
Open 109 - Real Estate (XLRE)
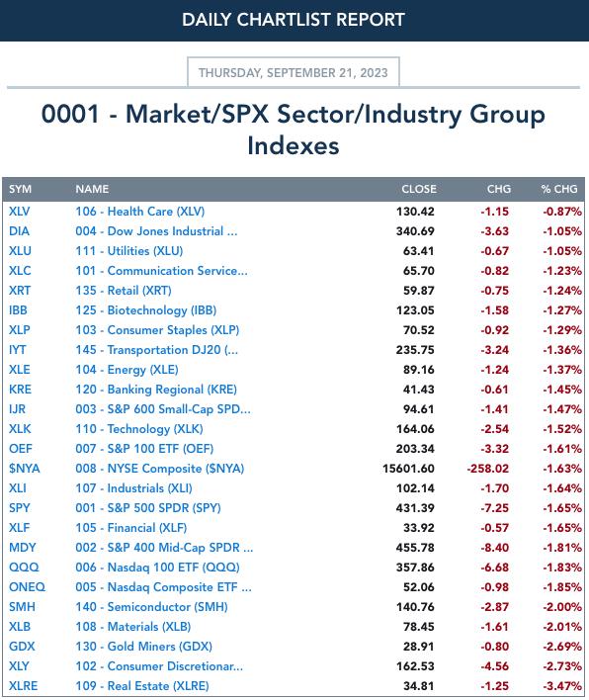click(x=142, y=686)
